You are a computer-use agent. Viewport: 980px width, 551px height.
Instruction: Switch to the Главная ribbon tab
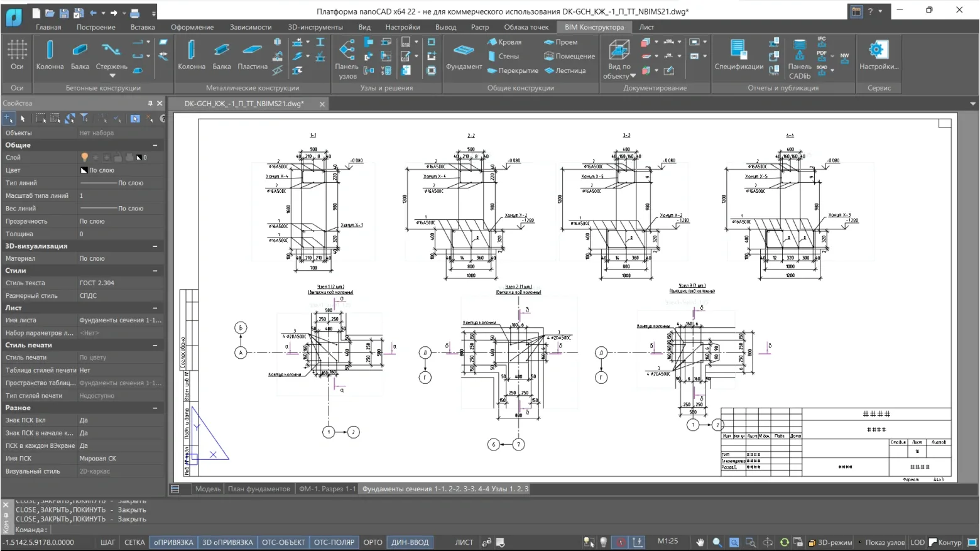(x=48, y=27)
